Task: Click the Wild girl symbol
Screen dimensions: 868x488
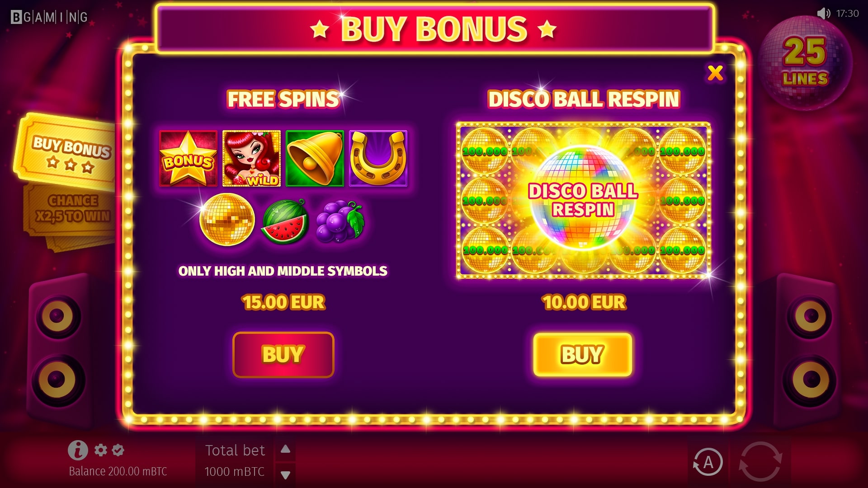Action: click(251, 159)
